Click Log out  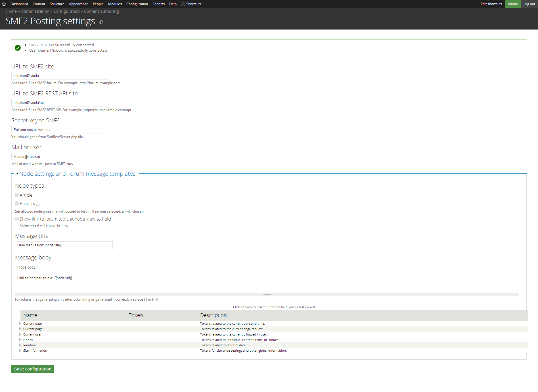coord(529,4)
